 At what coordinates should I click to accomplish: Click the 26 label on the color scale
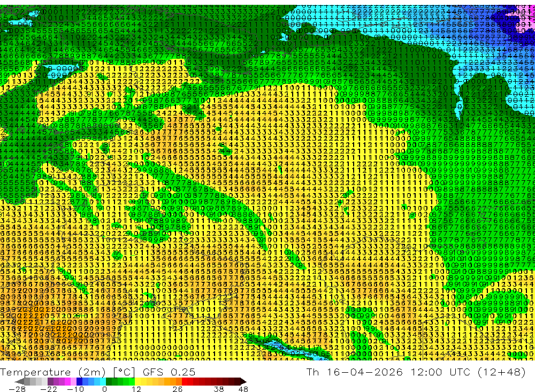pyautogui.click(x=177, y=389)
